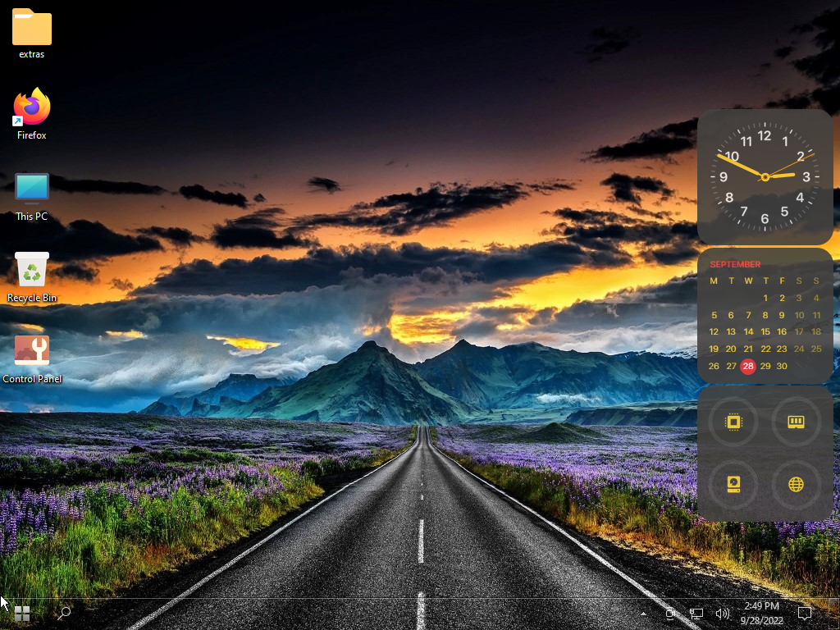Open taskbar search magnifier
Image resolution: width=840 pixels, height=630 pixels.
(64, 614)
